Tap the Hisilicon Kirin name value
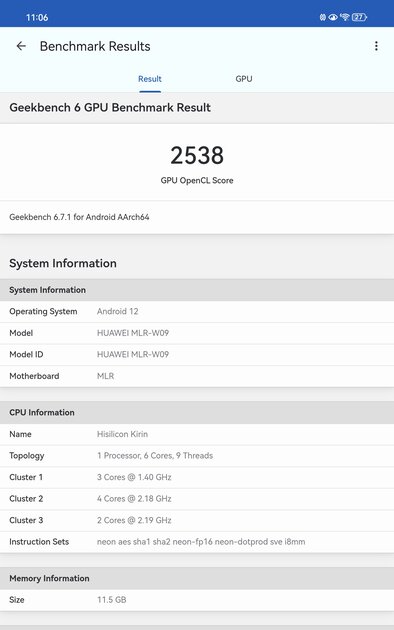 (122, 434)
